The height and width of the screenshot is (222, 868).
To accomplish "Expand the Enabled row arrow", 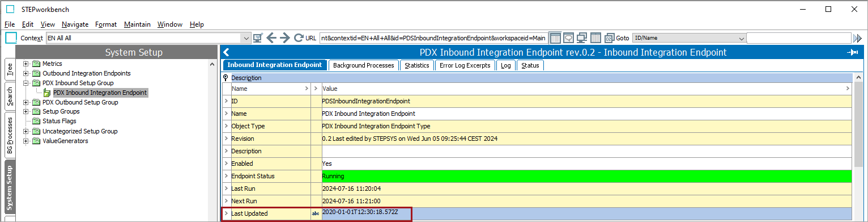I will coord(226,164).
